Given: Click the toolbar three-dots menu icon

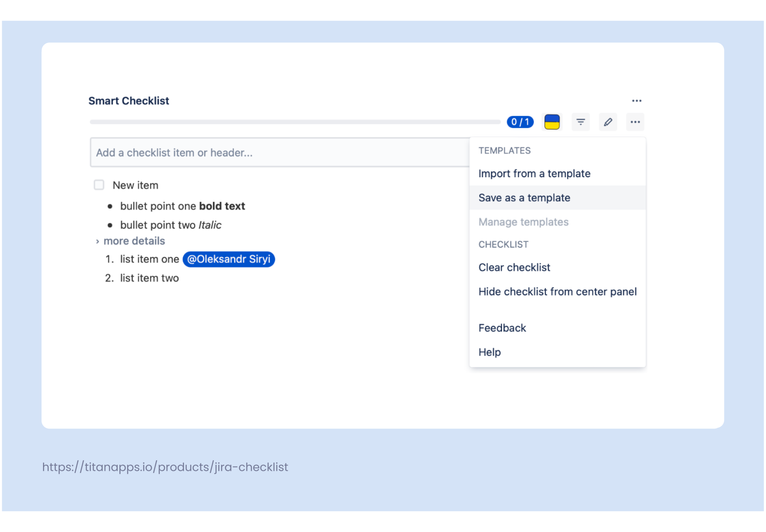Looking at the screenshot, I should (x=635, y=122).
